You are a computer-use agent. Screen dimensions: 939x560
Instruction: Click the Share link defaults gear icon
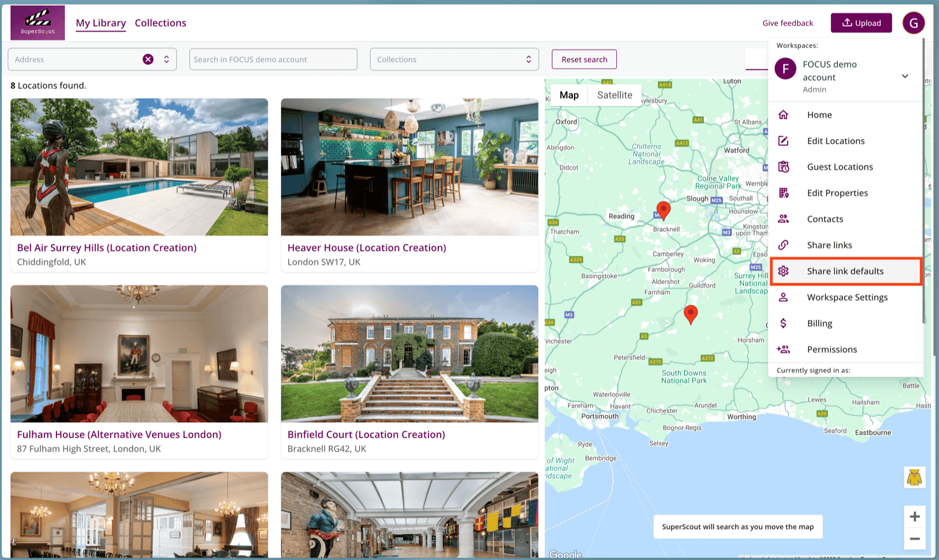(x=783, y=271)
